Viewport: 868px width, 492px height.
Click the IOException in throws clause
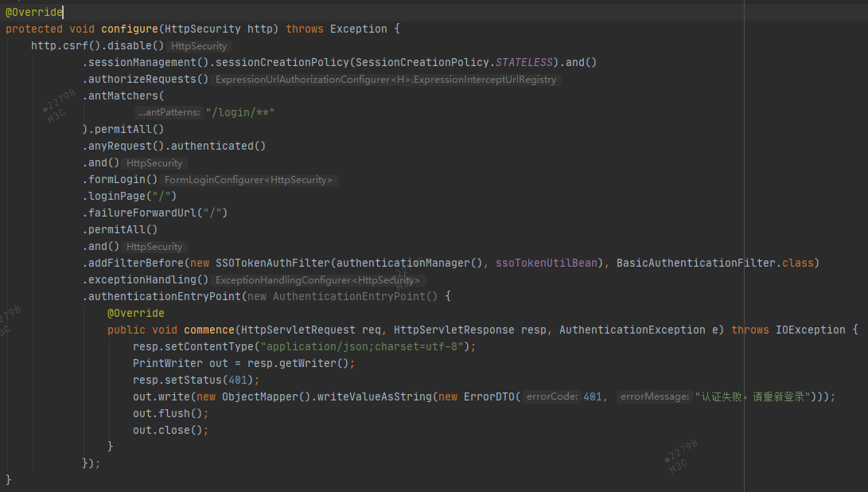[x=811, y=330]
